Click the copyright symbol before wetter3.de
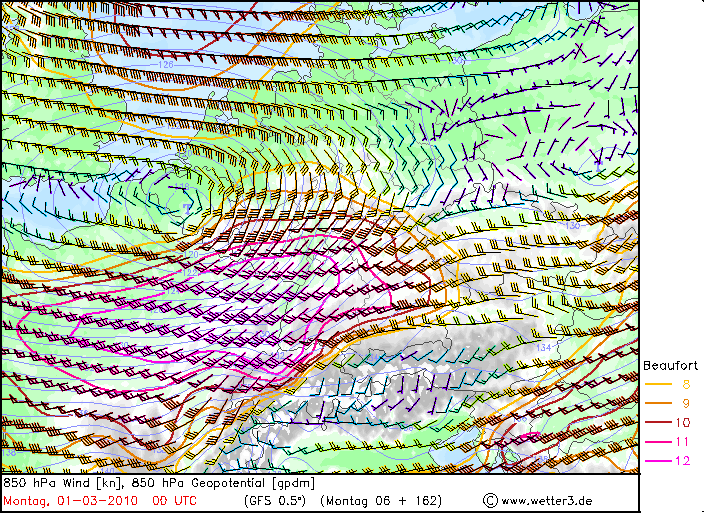 490,500
